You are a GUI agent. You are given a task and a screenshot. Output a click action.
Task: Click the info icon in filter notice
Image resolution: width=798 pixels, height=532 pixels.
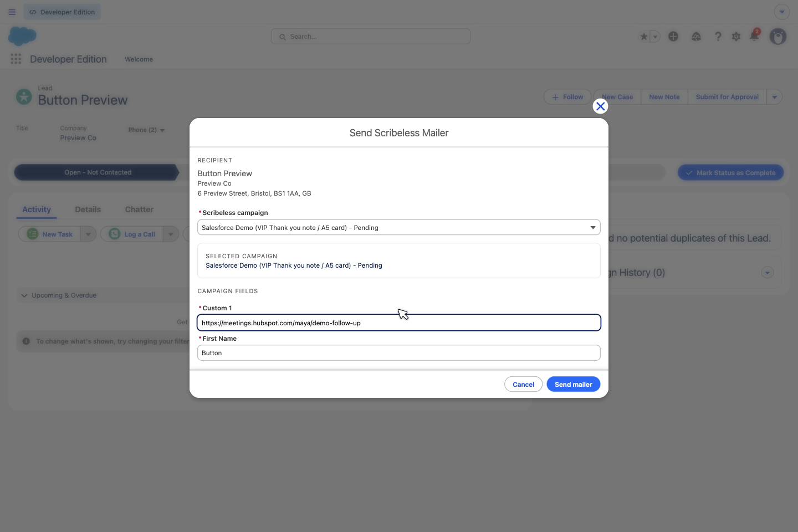[x=26, y=341]
